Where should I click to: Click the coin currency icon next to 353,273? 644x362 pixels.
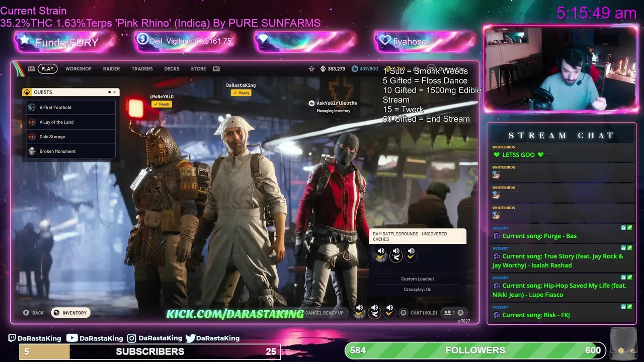pos(323,69)
